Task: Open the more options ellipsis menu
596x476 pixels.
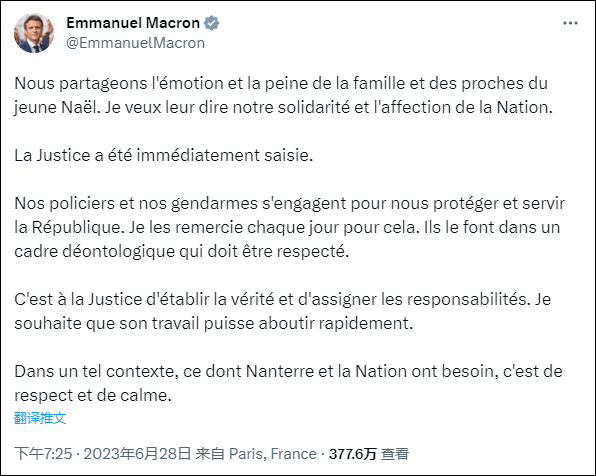Action: [x=570, y=24]
